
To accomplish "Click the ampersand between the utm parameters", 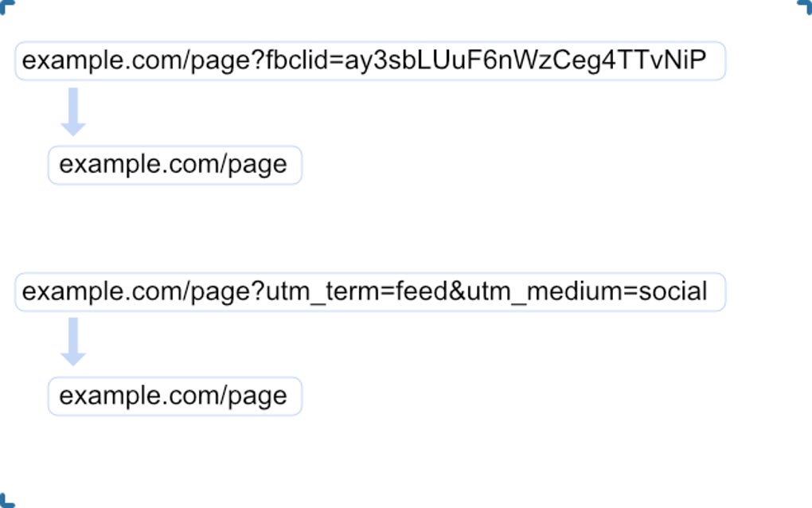I will [457, 291].
